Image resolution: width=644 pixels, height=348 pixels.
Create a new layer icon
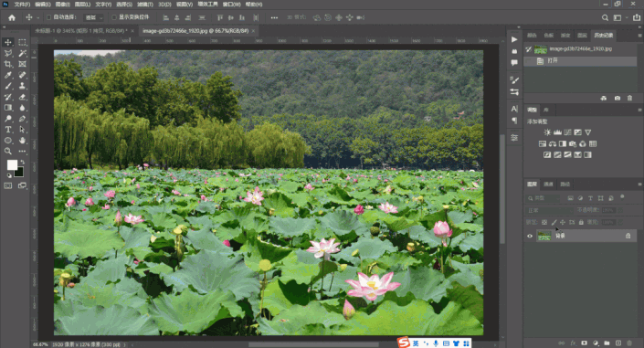618,343
